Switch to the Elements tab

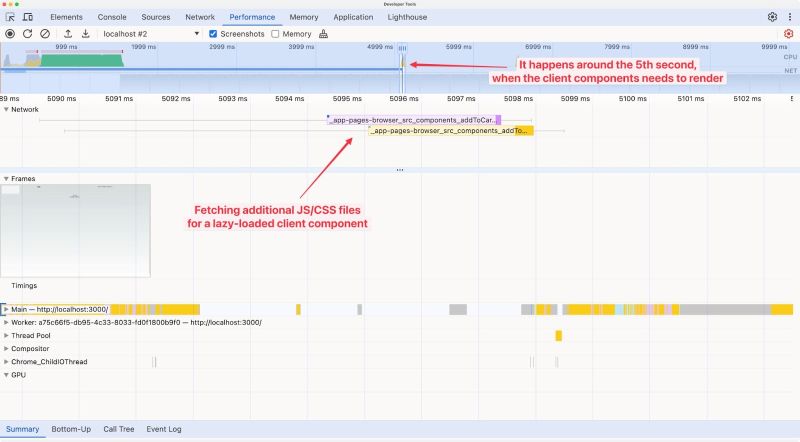pyautogui.click(x=66, y=17)
